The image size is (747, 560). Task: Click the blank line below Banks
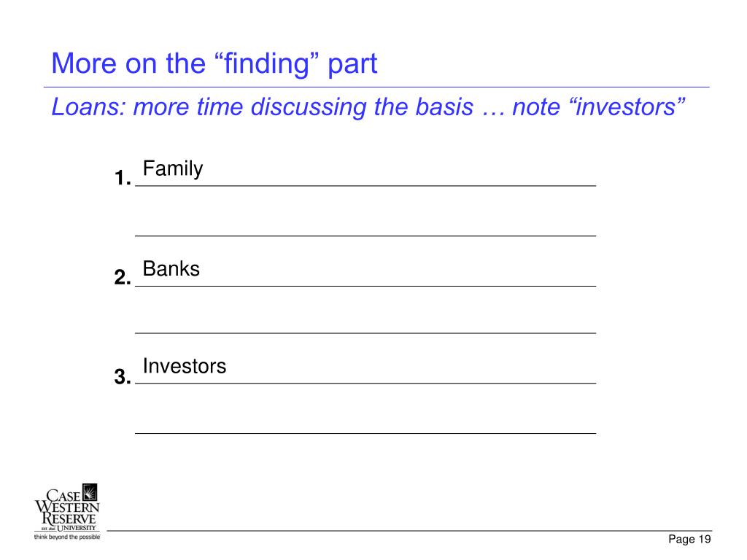tap(365, 332)
